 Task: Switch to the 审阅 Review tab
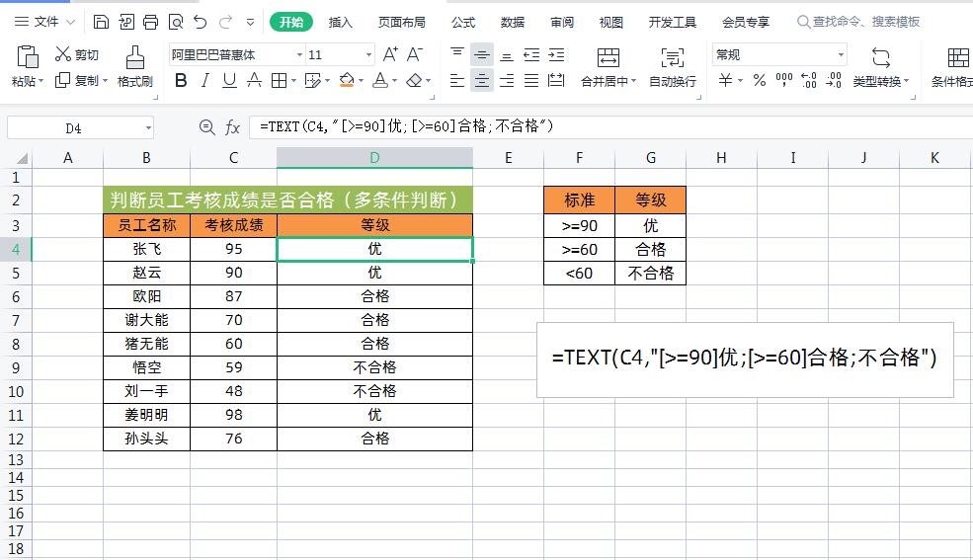[562, 23]
